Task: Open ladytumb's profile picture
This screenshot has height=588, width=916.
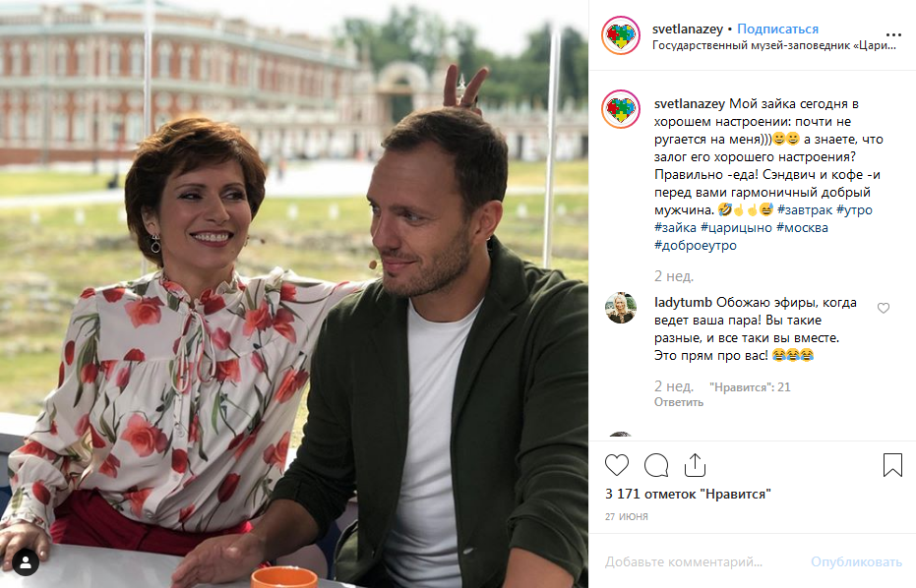Action: coord(621,308)
